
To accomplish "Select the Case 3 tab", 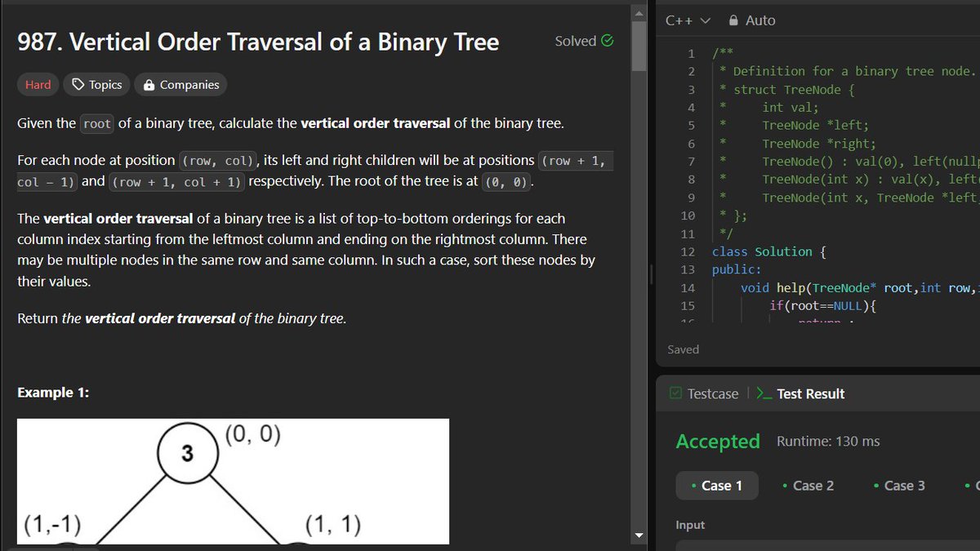I will (899, 486).
